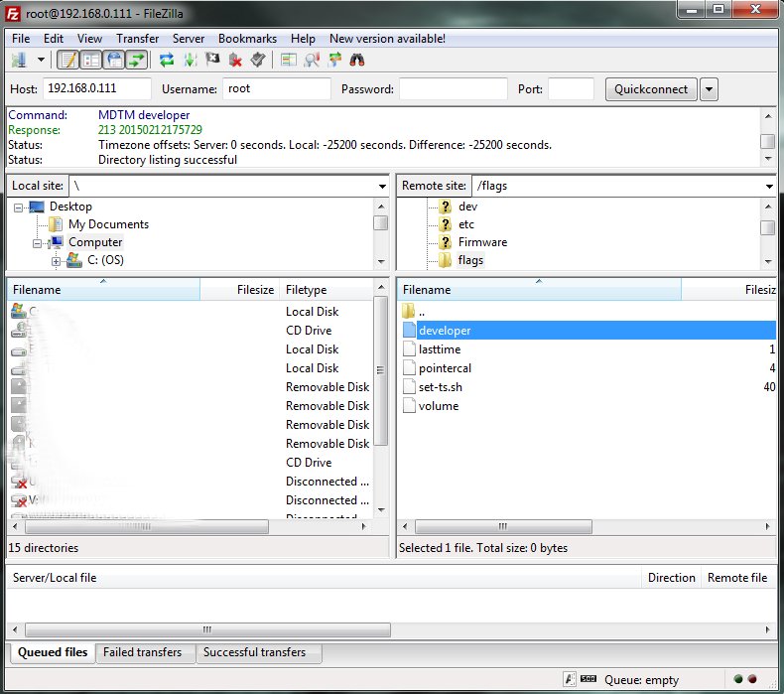Toggle the message log display

click(67, 60)
